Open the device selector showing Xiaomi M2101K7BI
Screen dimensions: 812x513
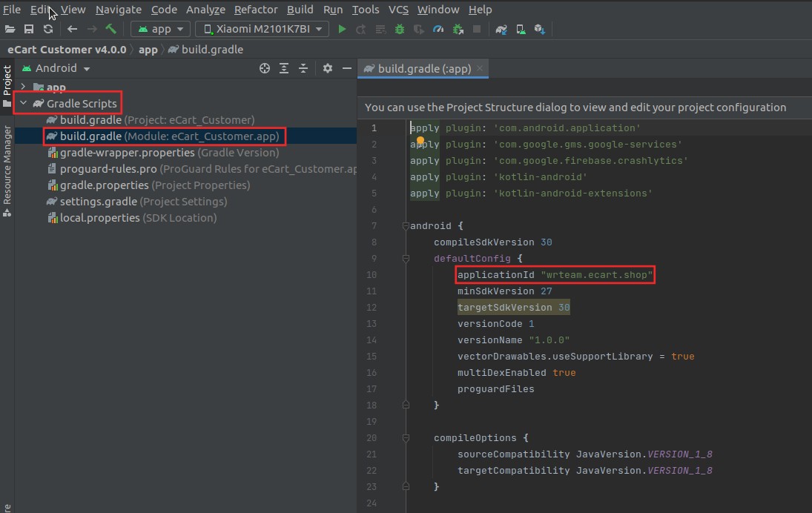pyautogui.click(x=261, y=29)
